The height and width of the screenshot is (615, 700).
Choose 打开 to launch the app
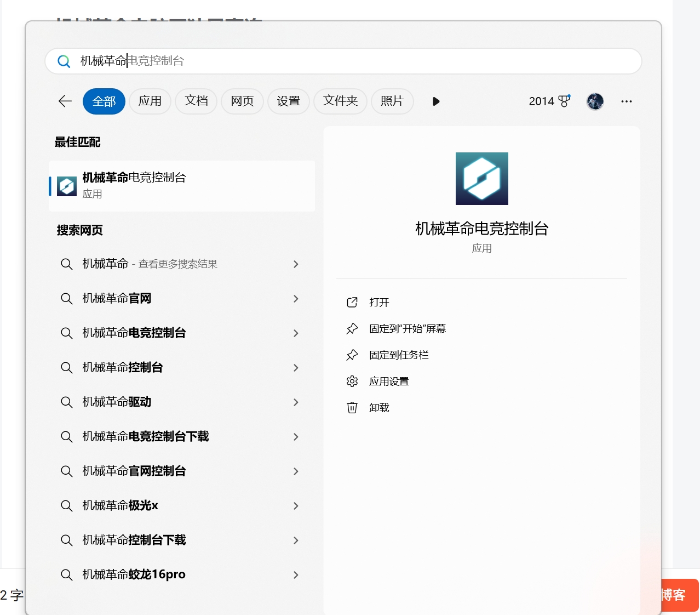[379, 303]
